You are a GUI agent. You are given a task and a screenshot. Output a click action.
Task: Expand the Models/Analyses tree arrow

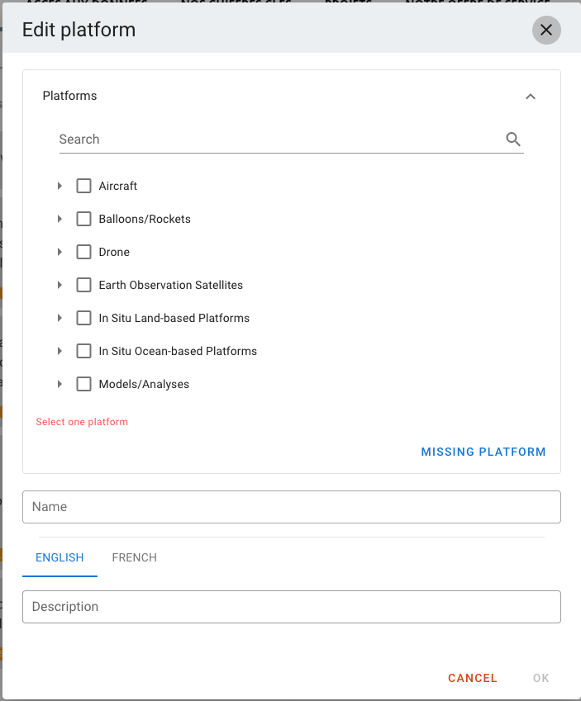[60, 384]
